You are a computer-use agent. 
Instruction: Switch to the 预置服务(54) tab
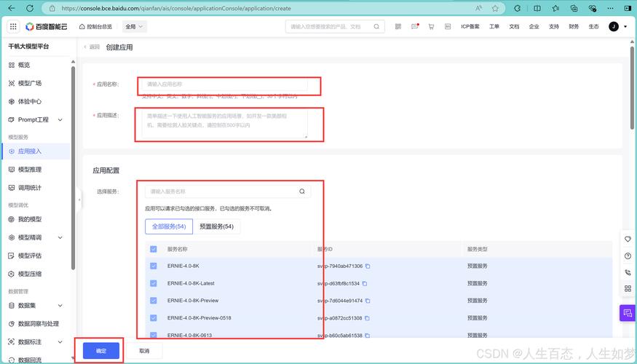216,226
